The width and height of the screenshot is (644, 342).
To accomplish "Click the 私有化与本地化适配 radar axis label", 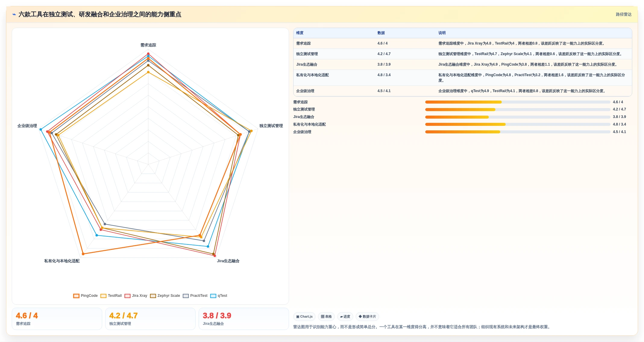I will point(62,261).
